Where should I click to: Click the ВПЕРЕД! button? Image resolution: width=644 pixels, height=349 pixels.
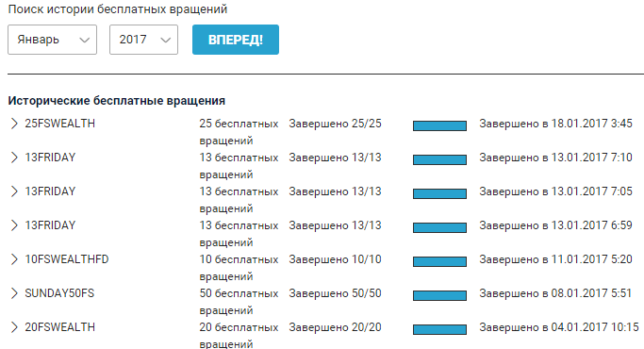click(x=236, y=40)
